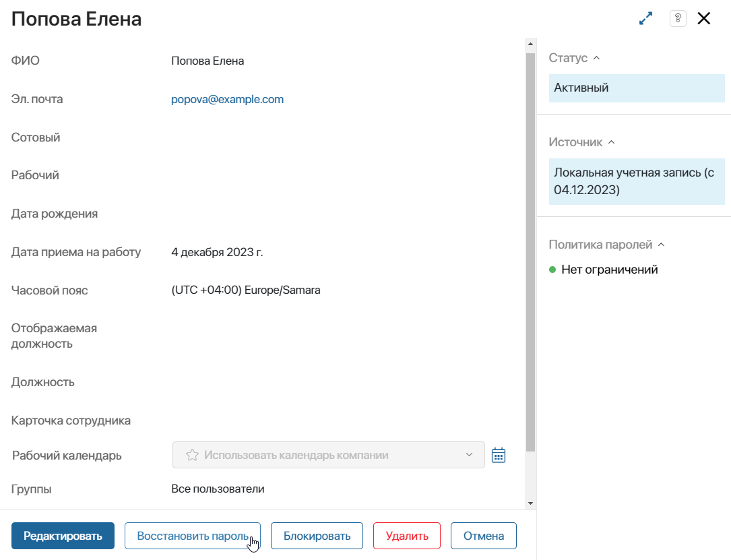Screen dimensions: 731x560
Task: Select the Активный status value
Action: pyautogui.click(x=637, y=88)
